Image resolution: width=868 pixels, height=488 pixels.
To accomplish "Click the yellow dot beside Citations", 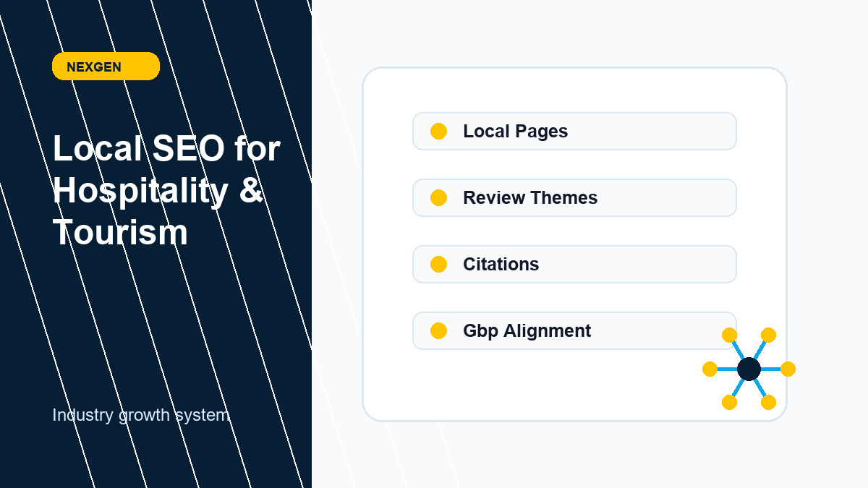I will [438, 265].
